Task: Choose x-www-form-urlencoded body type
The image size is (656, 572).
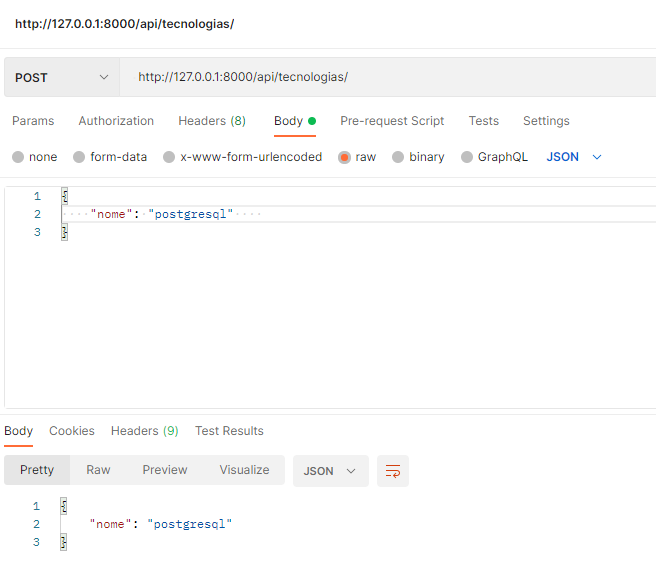Action: [169, 157]
